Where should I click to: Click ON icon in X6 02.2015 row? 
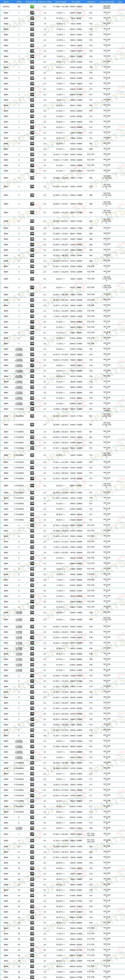pyautogui.click(x=32, y=977)
